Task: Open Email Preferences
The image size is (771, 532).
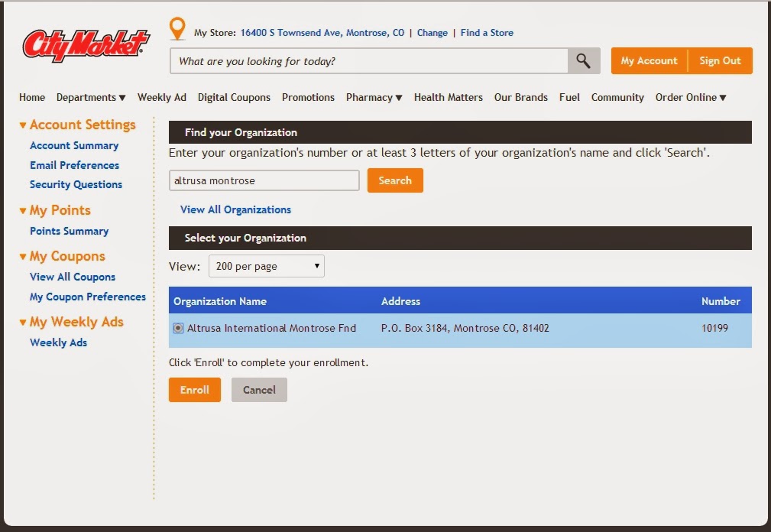Action: tap(74, 165)
